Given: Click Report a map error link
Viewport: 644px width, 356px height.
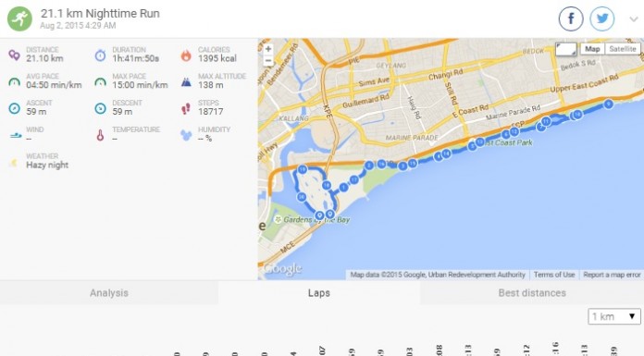Looking at the screenshot, I should pyautogui.click(x=612, y=275).
